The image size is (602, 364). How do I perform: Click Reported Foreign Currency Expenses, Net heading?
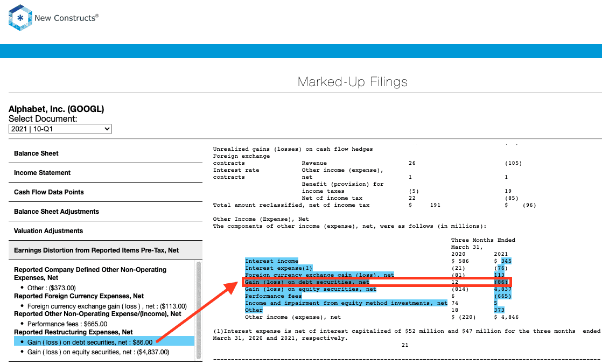point(79,296)
